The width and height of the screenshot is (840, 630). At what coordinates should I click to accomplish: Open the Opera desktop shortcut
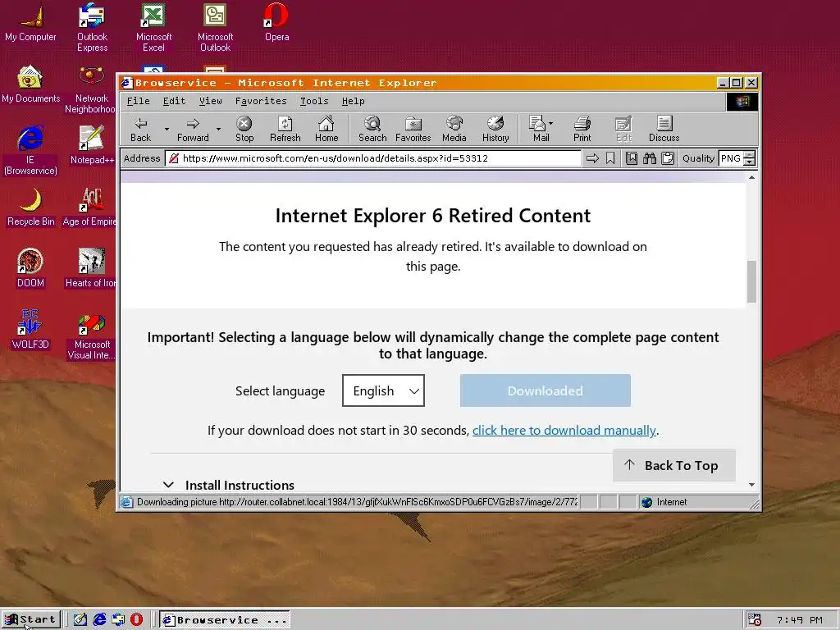click(x=276, y=22)
